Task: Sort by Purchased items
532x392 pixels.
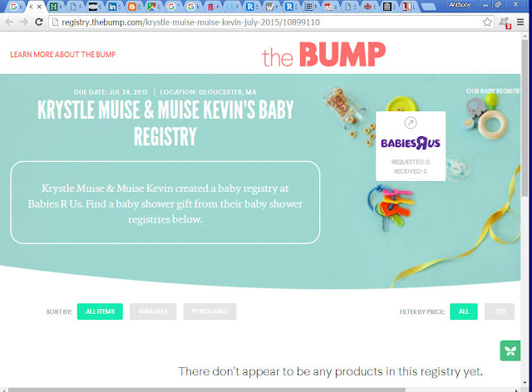Action: click(209, 311)
